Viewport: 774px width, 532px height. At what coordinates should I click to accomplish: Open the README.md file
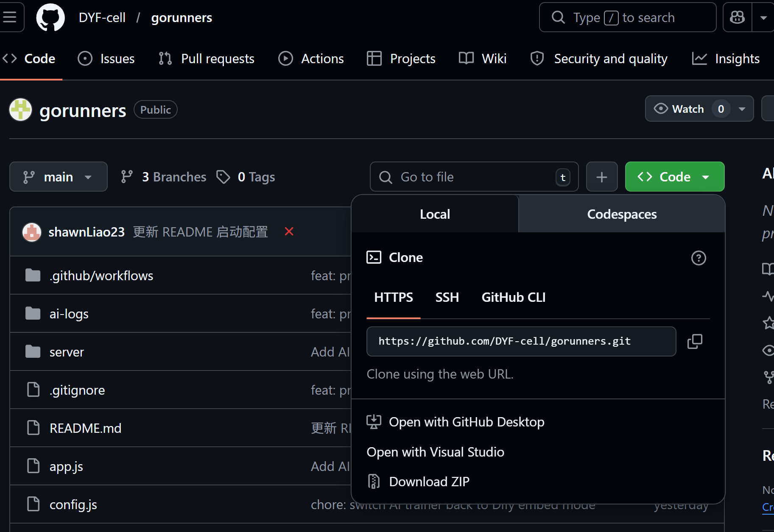(85, 428)
